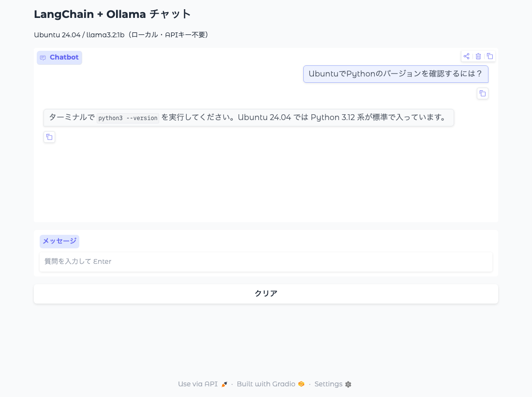Focus the 質問を入力して Enter message field

click(266, 261)
